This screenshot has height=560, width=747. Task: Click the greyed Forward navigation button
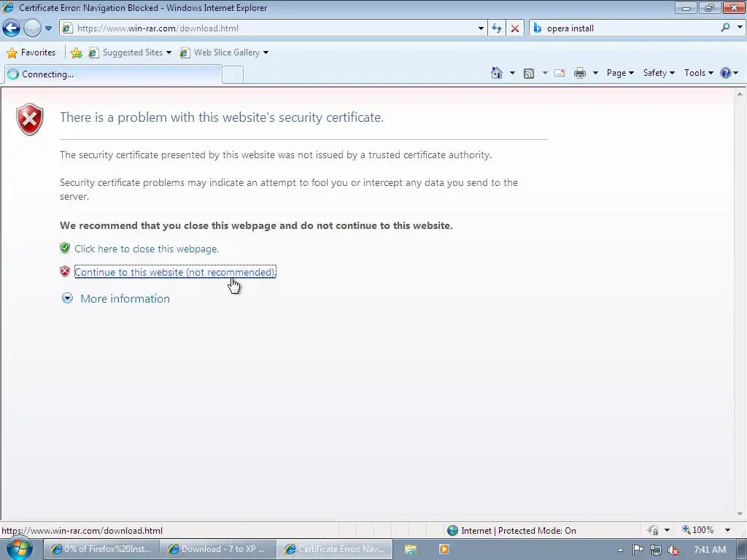[x=32, y=28]
